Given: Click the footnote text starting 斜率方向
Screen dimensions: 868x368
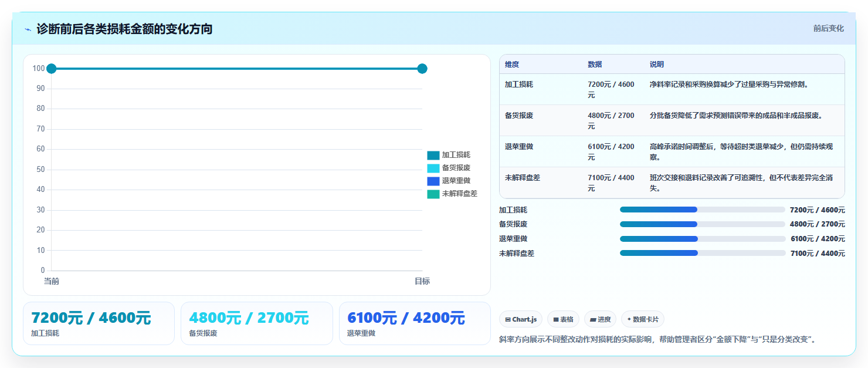Looking at the screenshot, I should (657, 340).
